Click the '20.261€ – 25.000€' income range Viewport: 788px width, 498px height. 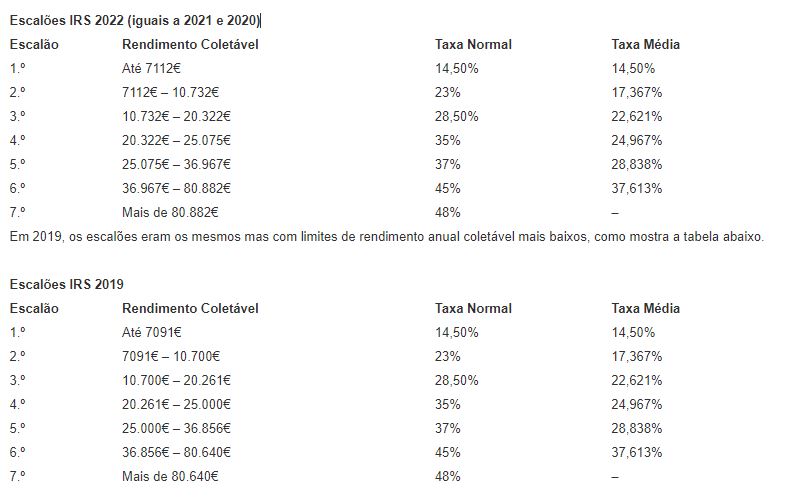click(176, 404)
